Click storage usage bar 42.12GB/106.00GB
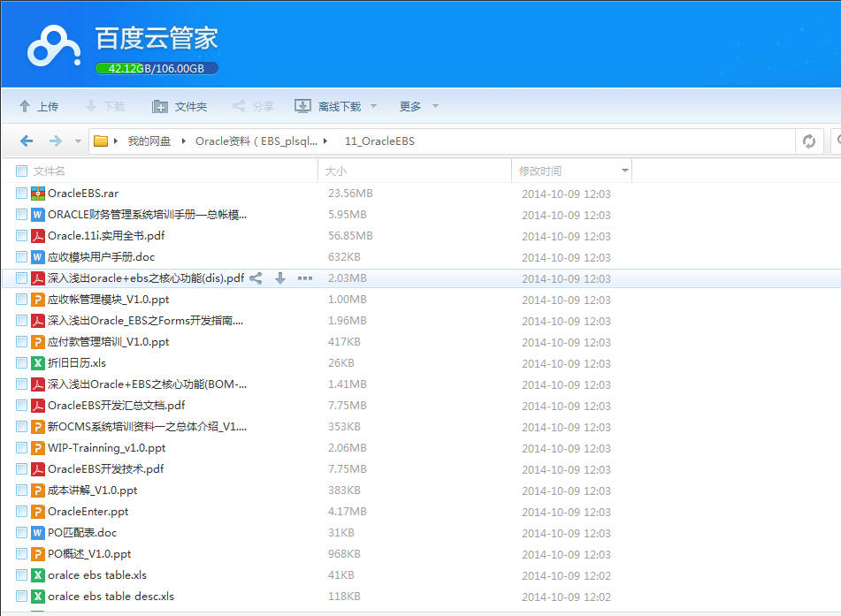841x616 pixels. click(x=157, y=69)
